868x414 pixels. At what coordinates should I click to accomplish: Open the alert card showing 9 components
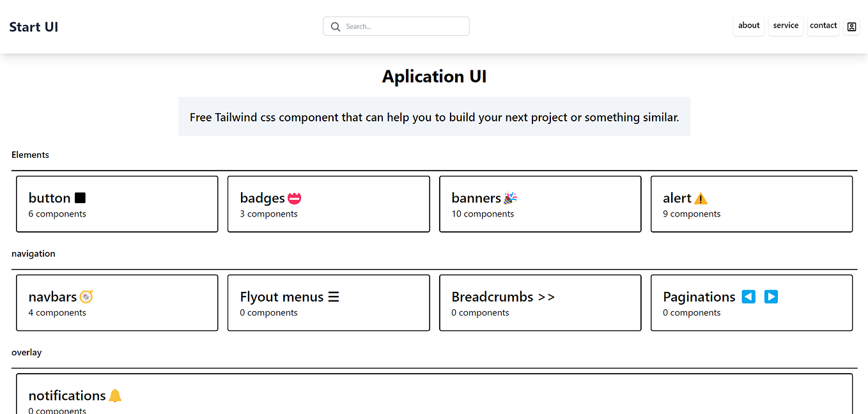pos(751,204)
